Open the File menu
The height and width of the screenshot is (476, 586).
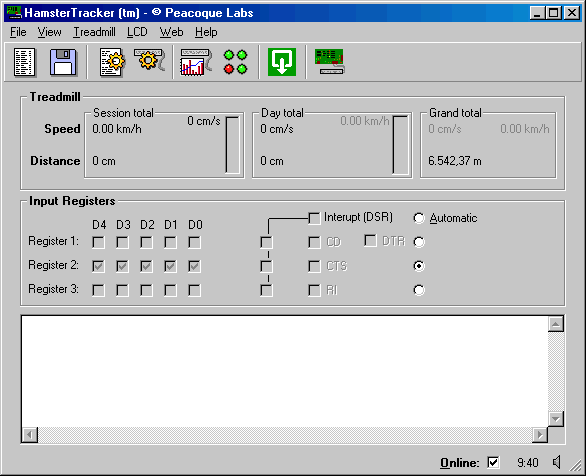18,32
